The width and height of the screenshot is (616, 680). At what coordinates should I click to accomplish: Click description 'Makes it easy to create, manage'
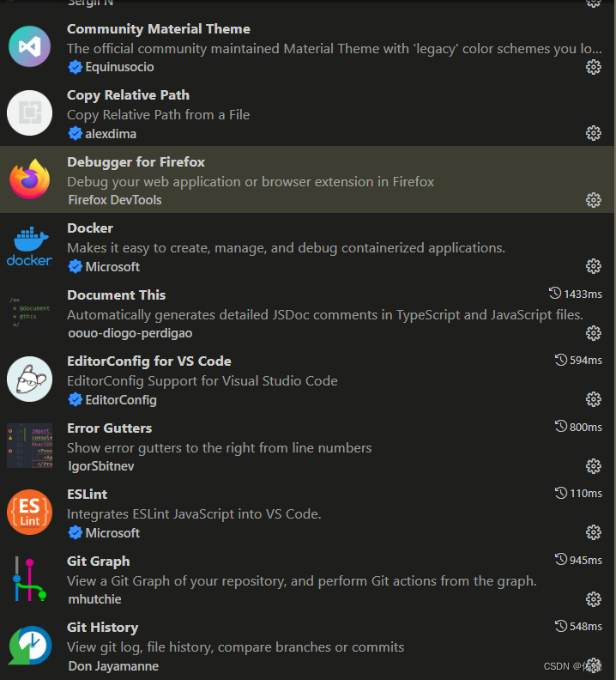click(x=286, y=248)
